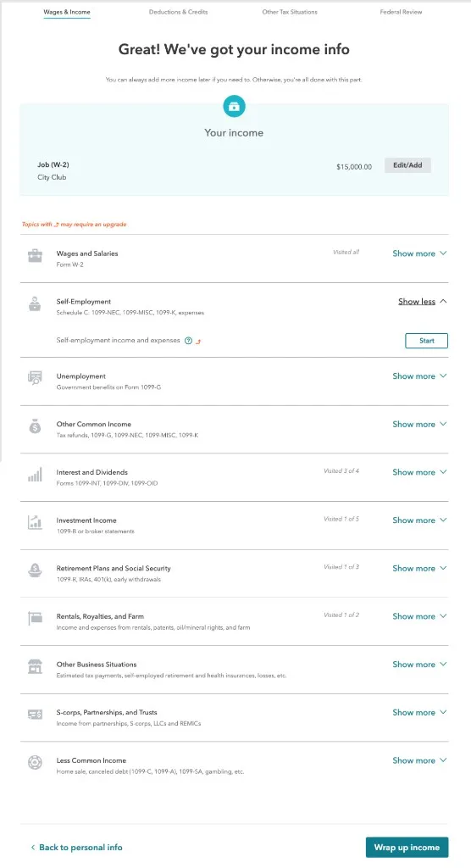Open the help question mark for self-employment income
This screenshot has height=868, width=471.
(x=188, y=341)
